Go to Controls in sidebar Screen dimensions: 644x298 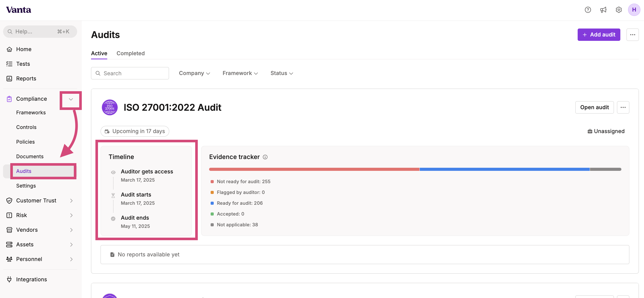[26, 127]
